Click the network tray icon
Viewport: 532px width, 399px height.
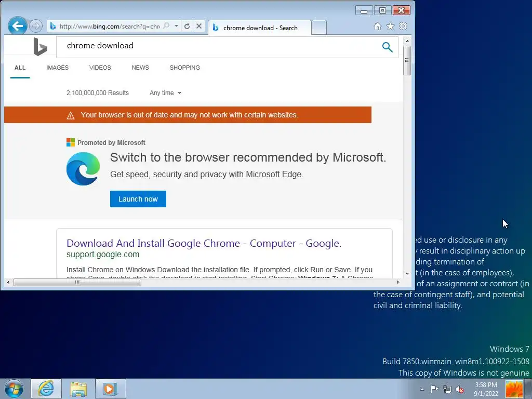(x=447, y=389)
